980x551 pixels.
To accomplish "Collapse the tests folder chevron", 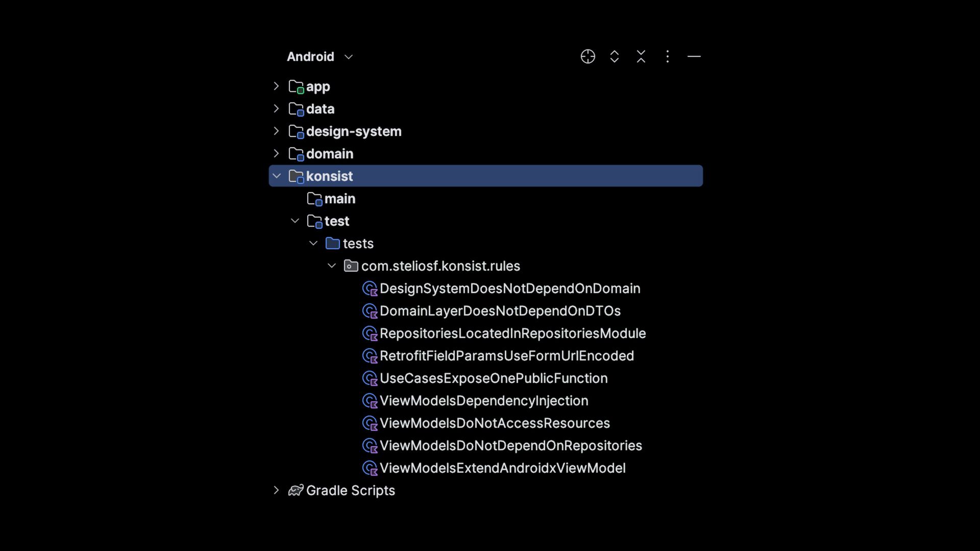I will click(x=313, y=243).
